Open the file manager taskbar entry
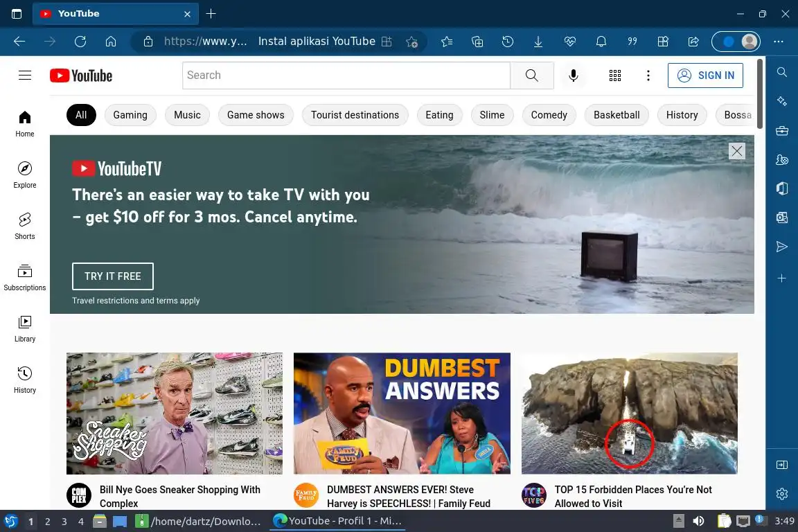 pos(199,522)
